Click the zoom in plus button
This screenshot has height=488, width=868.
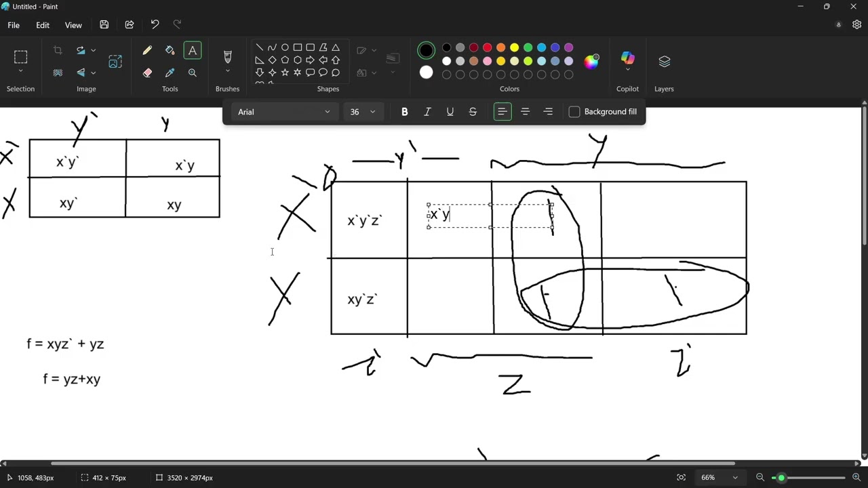856,478
